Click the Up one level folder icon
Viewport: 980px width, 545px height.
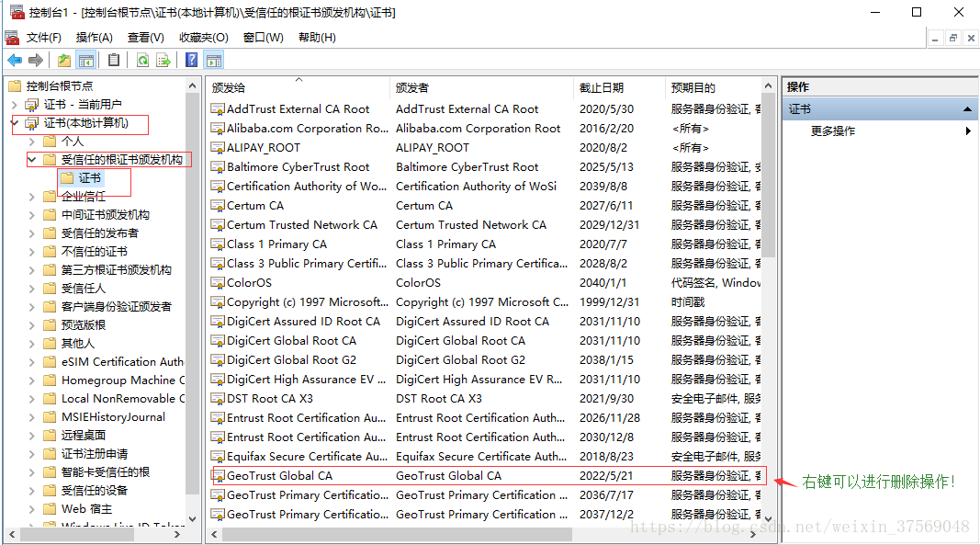click(63, 60)
